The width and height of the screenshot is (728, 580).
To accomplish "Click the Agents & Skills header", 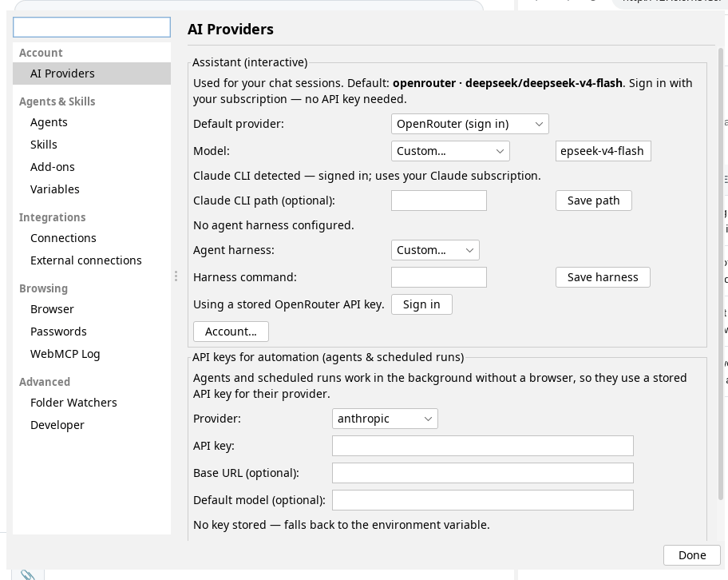I will coord(57,101).
